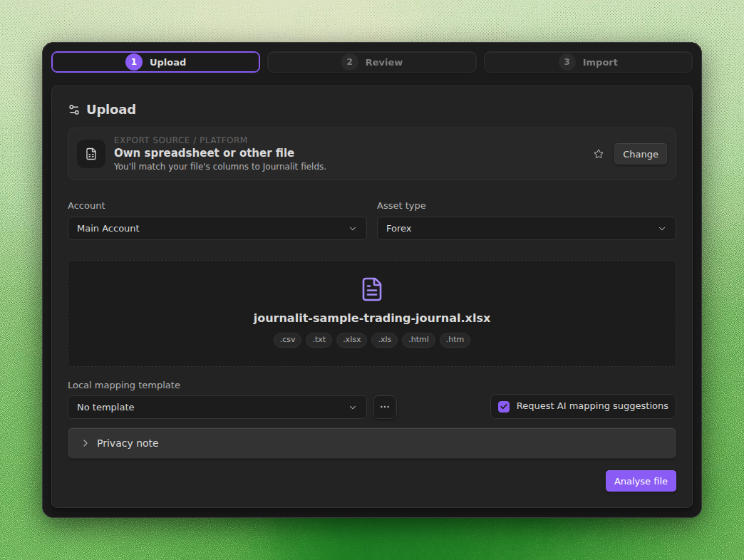Click the spreadsheet file source icon
744x560 pixels.
click(x=91, y=154)
